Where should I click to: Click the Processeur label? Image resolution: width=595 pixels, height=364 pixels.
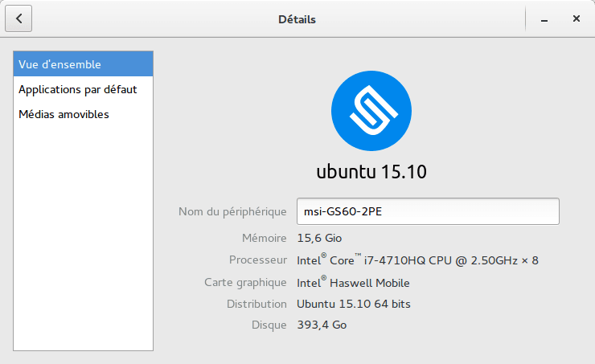(x=257, y=260)
